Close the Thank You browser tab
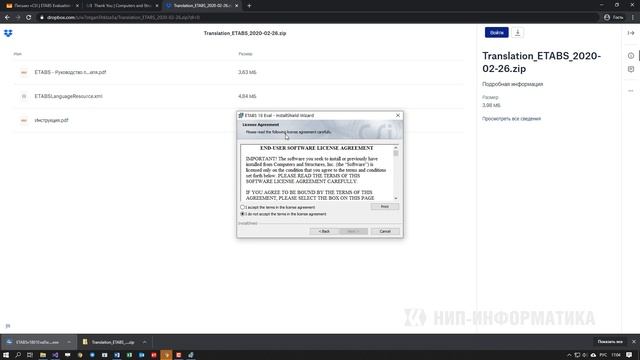Image resolution: width=640 pixels, height=360 pixels. (157, 6)
